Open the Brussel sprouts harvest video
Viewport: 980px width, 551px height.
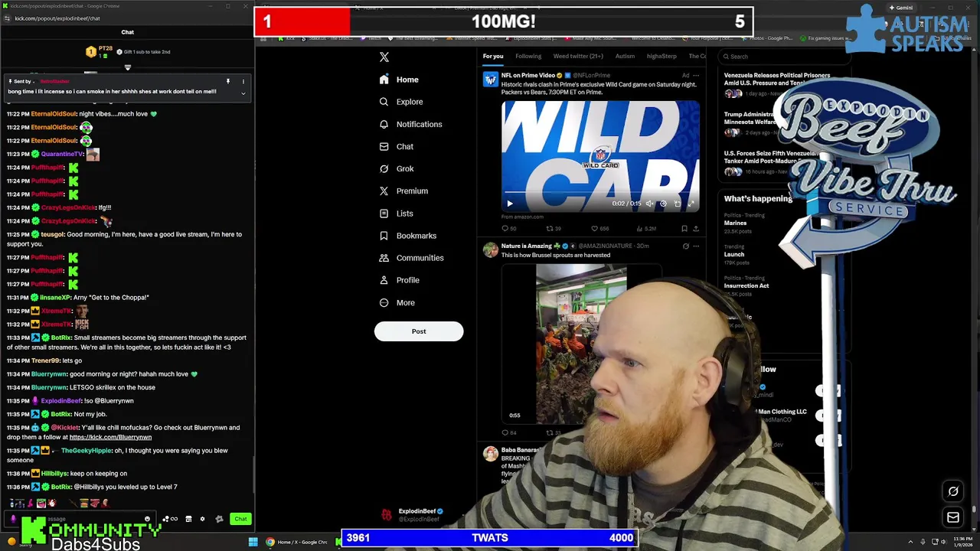(580, 344)
